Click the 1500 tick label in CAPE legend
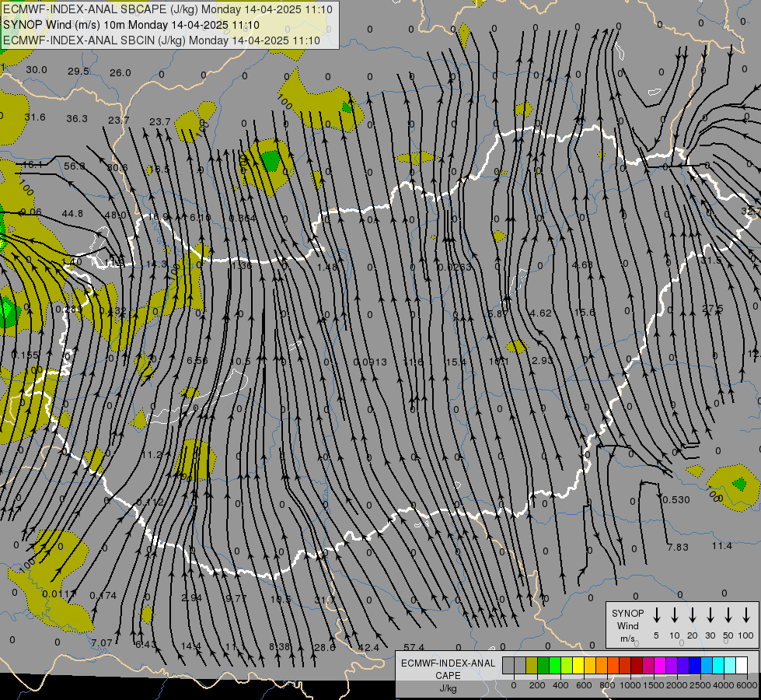Screen dimensions: 761x700 coord(654,685)
